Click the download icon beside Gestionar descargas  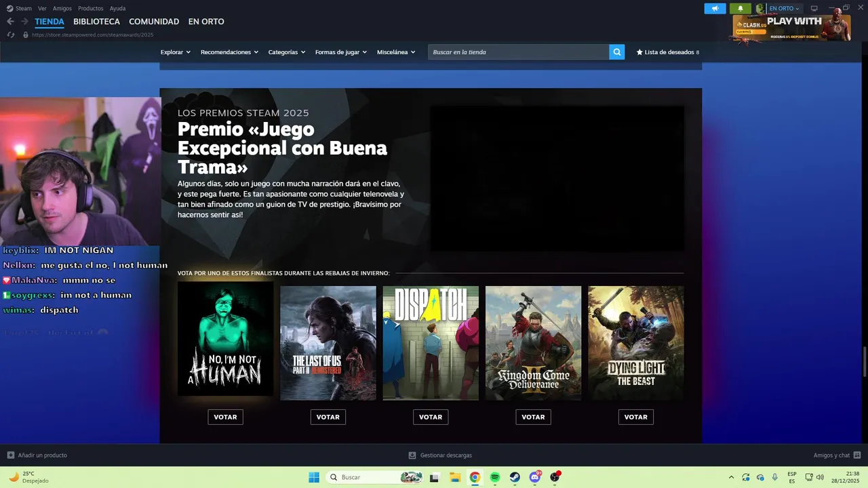pyautogui.click(x=412, y=455)
